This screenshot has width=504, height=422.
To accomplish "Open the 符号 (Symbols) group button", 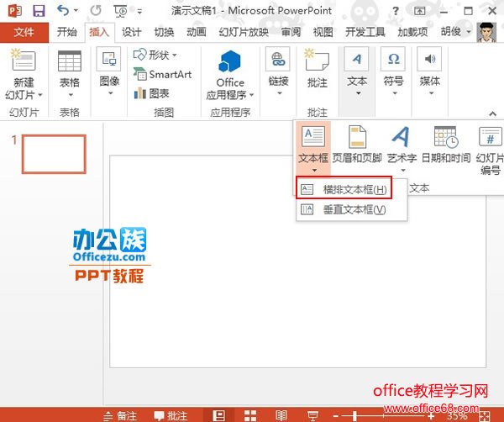I will coord(393,72).
